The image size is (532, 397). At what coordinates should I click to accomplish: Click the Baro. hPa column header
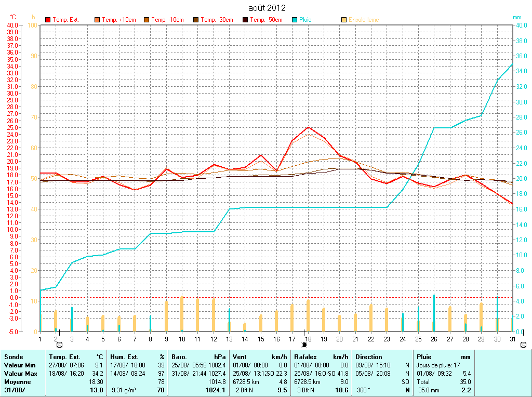click(198, 357)
